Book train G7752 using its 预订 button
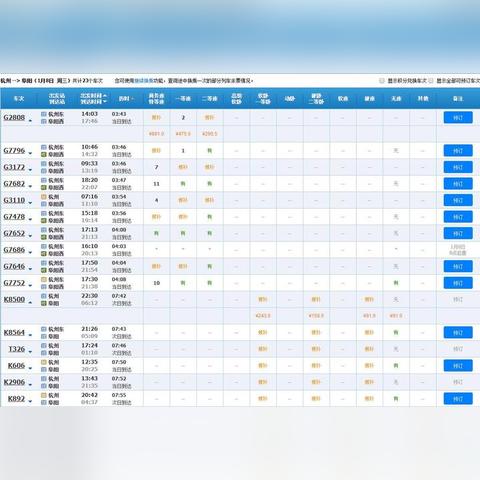 458,283
